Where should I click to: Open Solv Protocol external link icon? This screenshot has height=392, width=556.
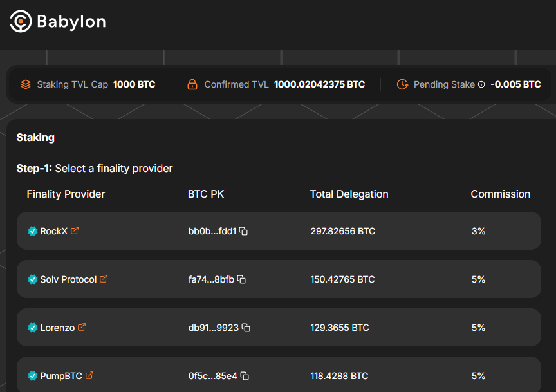pos(104,279)
